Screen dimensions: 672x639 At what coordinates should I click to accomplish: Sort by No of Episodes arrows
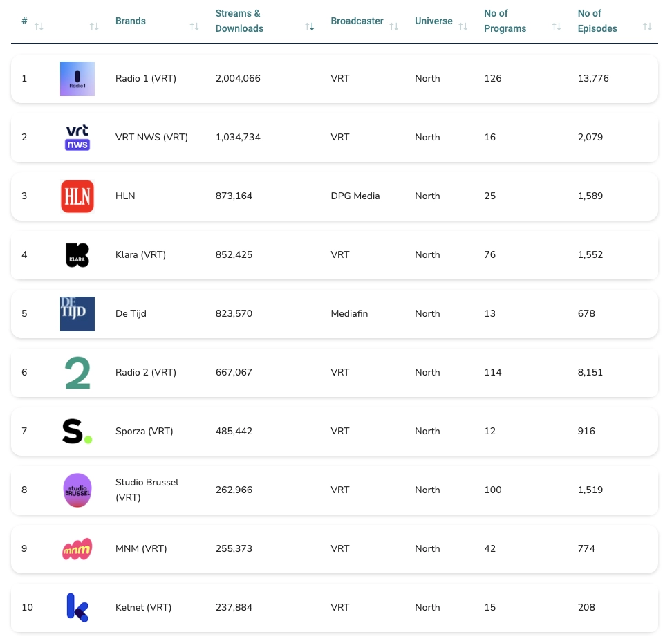[647, 26]
